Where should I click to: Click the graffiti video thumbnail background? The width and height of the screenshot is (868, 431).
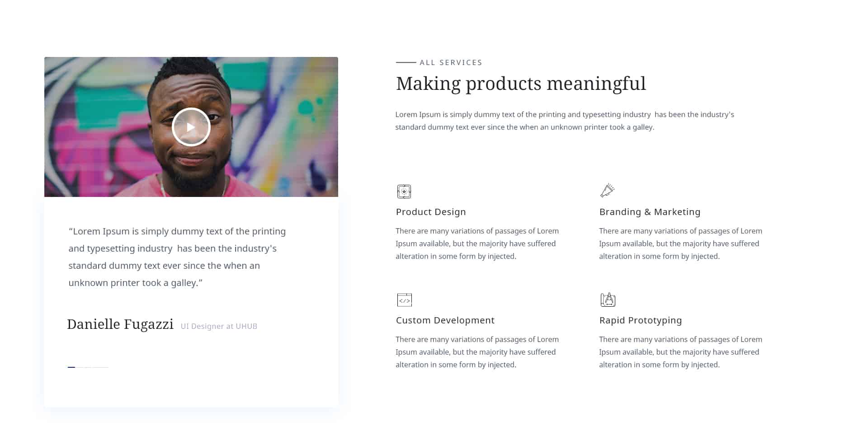(x=280, y=113)
